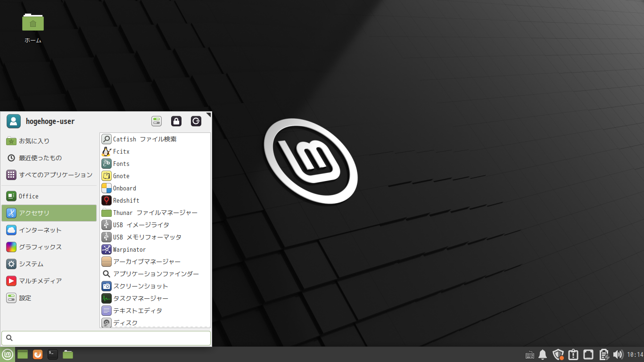Viewport: 644px width, 362px height.
Task: Start the Onboard on-screen keyboard
Action: click(155, 188)
